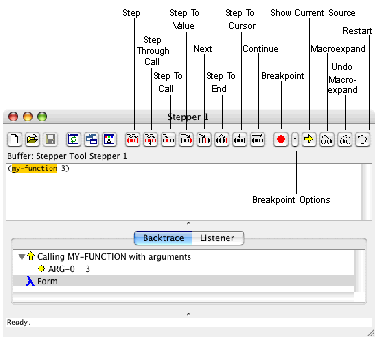This screenshot has height=363, width=379.
Task: Show current source with yellow arrow icon
Action: (x=309, y=139)
